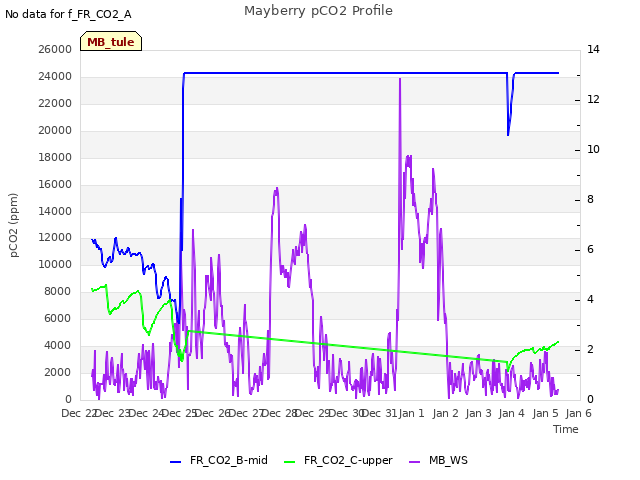The image size is (640, 480).
Task: Click the pCO2 (ppm) axis label
Action: pos(13,225)
